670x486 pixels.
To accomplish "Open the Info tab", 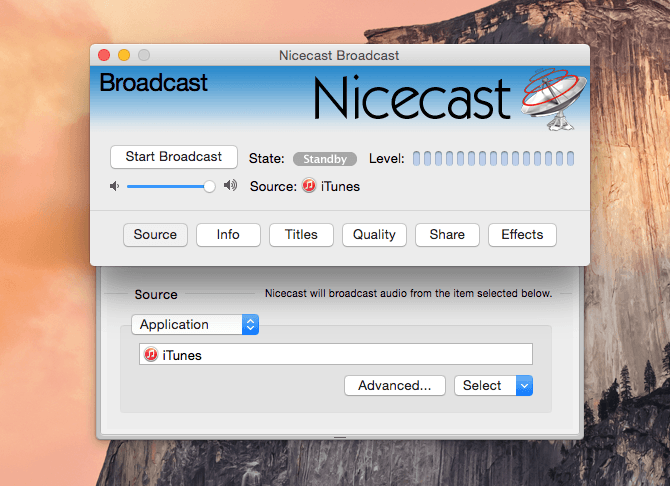I will (x=228, y=235).
